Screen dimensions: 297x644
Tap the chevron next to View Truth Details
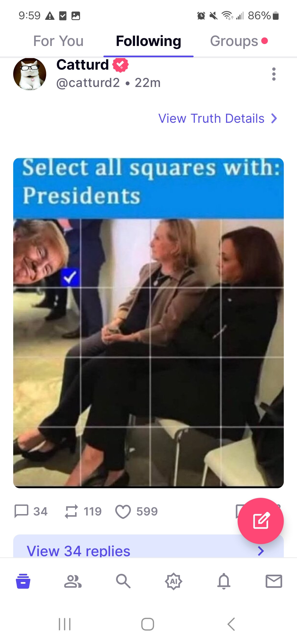[x=274, y=118]
